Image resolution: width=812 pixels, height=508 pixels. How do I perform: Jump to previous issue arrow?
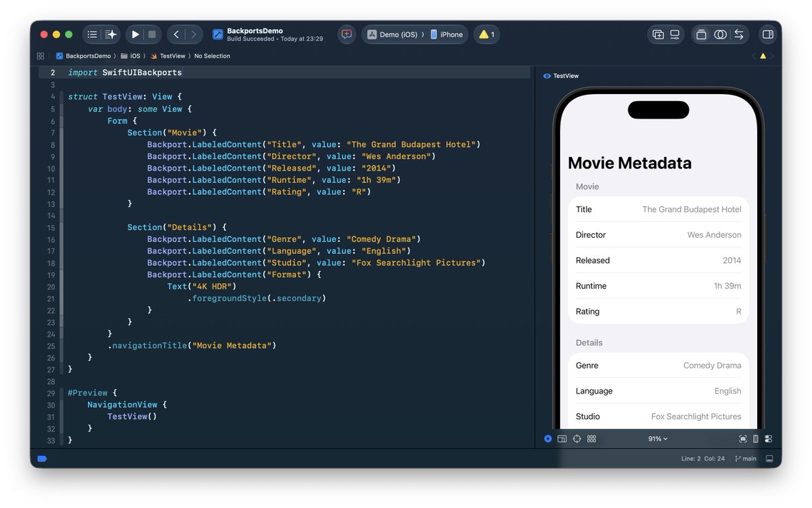point(754,56)
